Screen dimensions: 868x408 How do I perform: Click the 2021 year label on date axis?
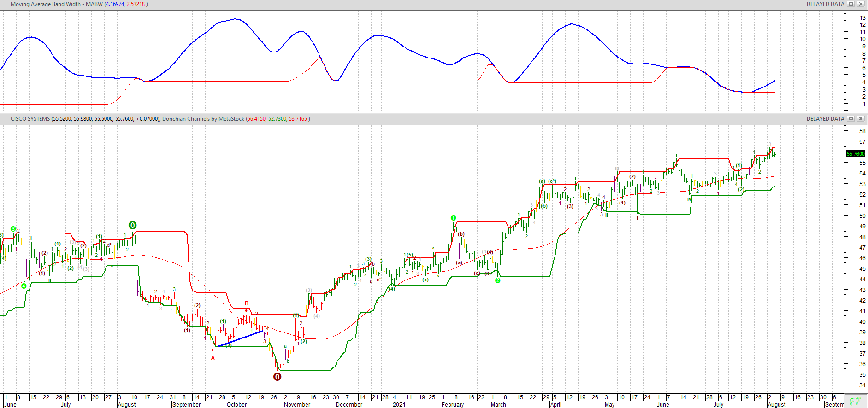click(x=399, y=405)
